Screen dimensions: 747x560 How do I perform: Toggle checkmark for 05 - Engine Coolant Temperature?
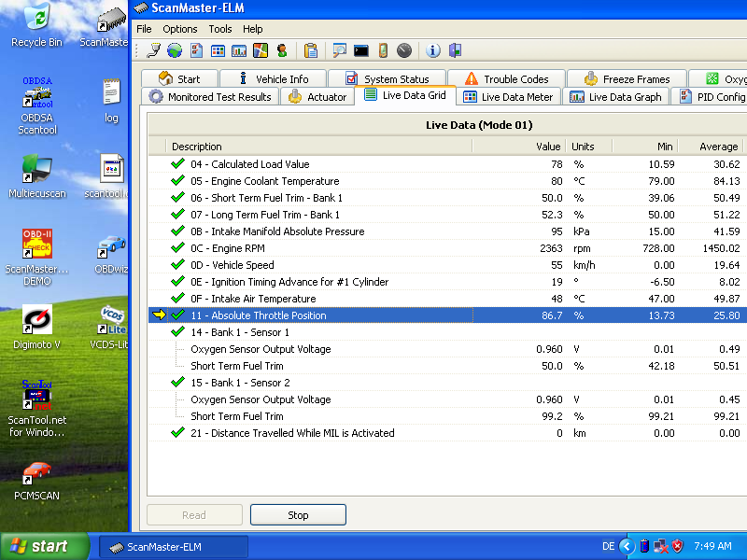[x=177, y=181]
